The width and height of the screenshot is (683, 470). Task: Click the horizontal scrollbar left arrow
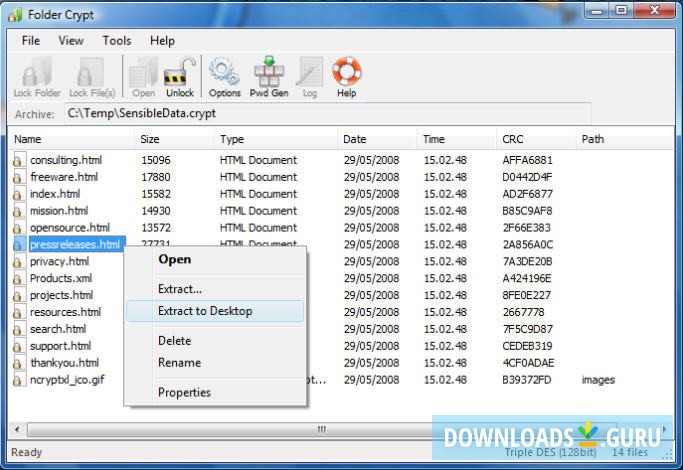pos(17,429)
